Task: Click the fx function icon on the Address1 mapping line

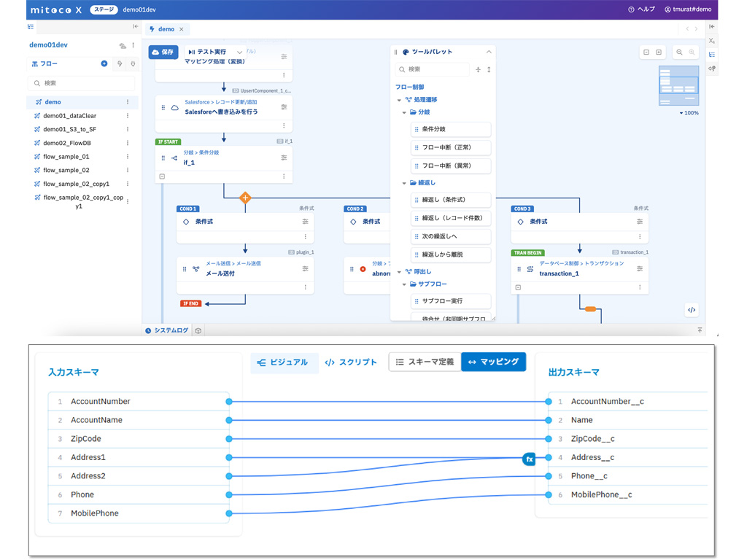Action: 528,459
